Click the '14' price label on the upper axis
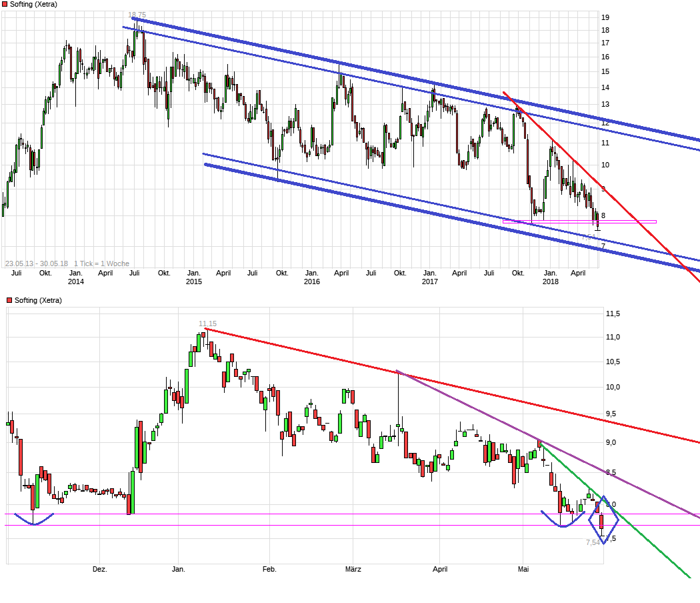This screenshot has height=603, width=700. pos(605,87)
